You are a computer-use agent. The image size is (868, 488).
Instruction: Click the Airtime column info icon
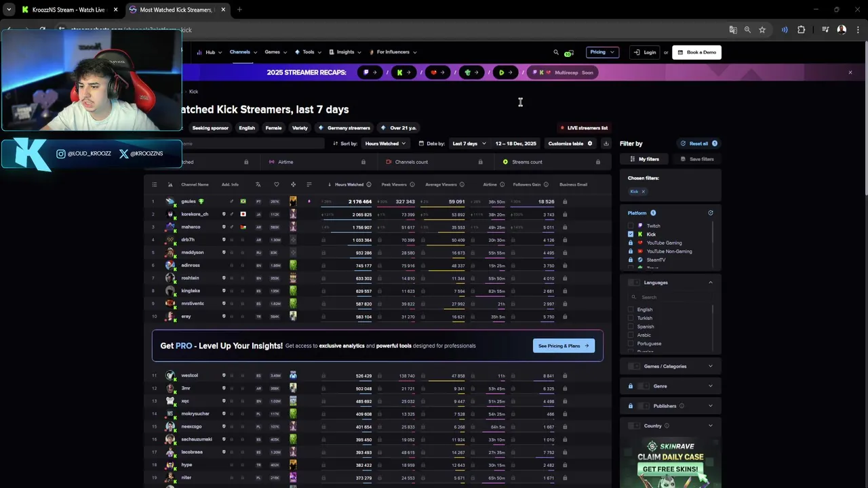(502, 184)
